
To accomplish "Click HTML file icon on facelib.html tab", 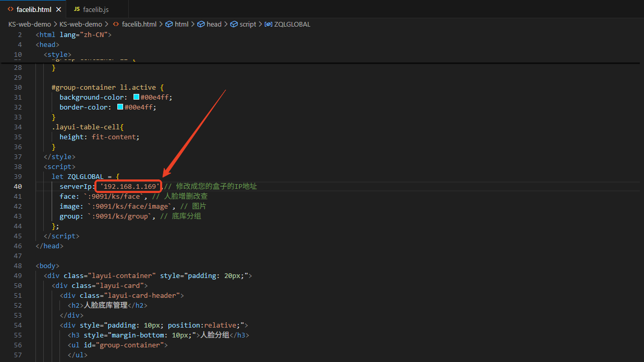I will click(10, 9).
